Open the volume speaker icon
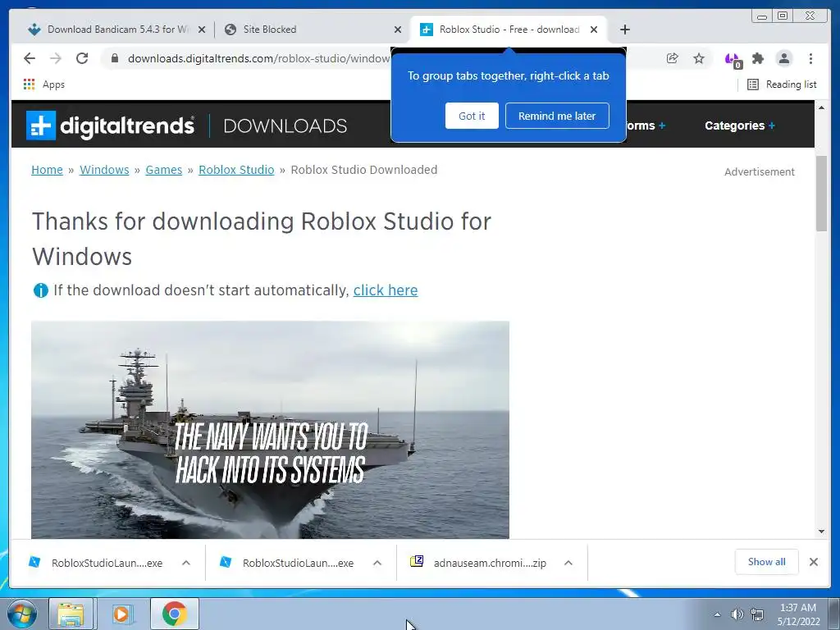The height and width of the screenshot is (630, 840). (x=737, y=614)
